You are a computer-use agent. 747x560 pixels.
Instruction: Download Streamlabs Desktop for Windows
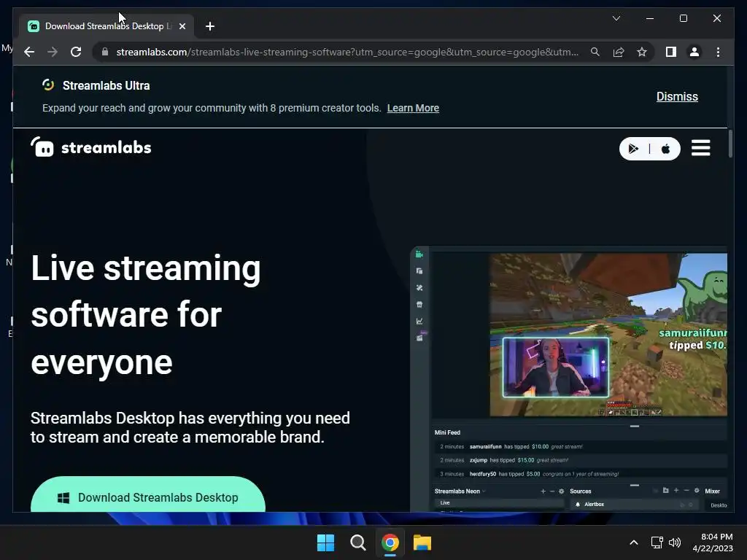coord(147,495)
